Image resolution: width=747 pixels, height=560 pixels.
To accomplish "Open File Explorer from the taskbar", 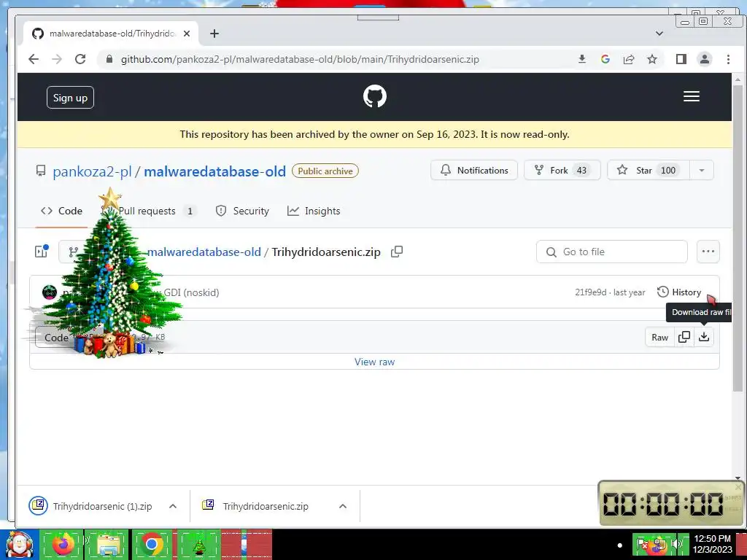I will [x=108, y=544].
